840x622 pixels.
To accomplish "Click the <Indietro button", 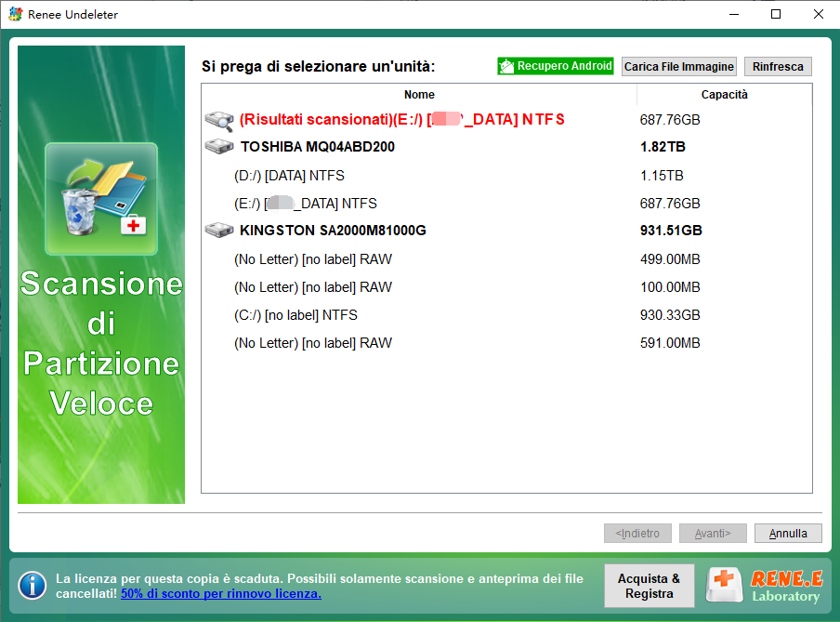I will coord(637,534).
